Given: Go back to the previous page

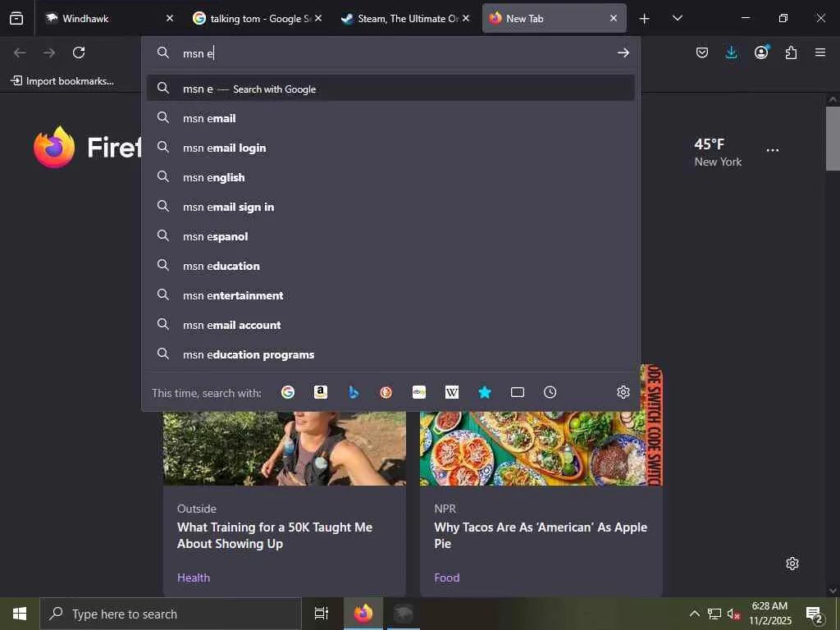Looking at the screenshot, I should [x=20, y=52].
